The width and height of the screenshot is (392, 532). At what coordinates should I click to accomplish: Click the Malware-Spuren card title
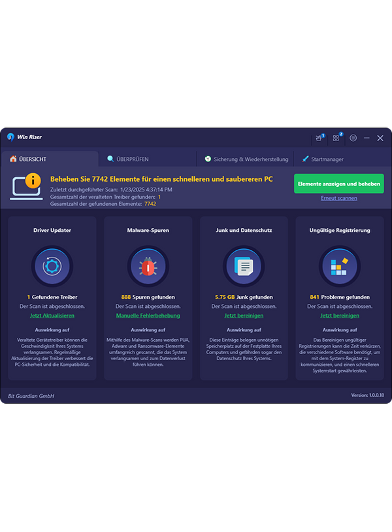148,230
